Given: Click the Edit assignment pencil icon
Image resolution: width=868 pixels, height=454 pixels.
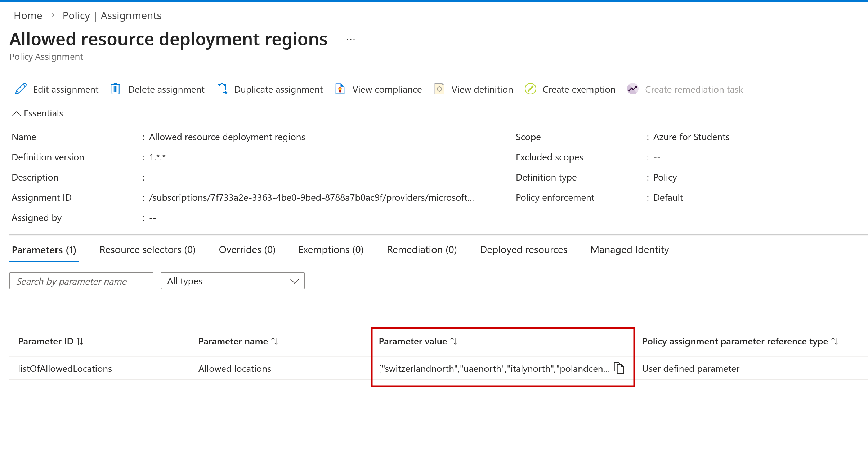Looking at the screenshot, I should (x=20, y=89).
